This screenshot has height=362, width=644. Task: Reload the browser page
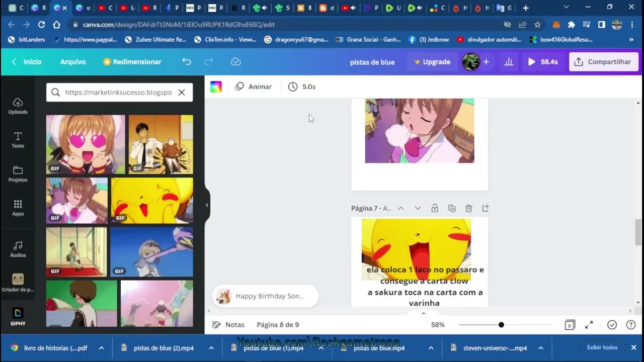(x=41, y=24)
